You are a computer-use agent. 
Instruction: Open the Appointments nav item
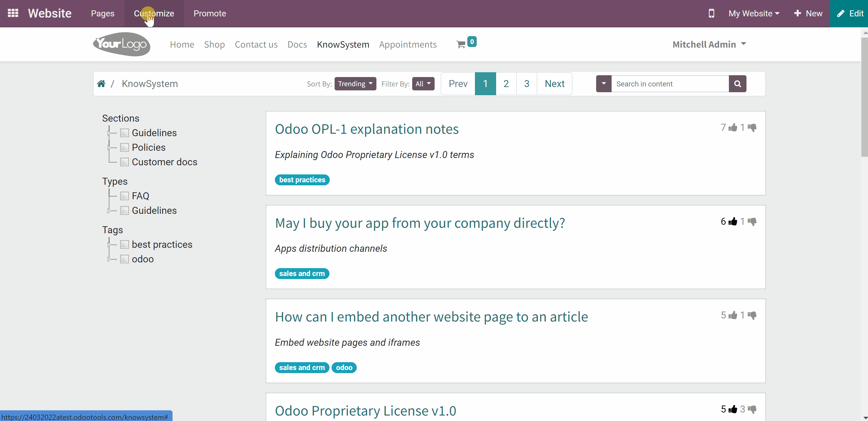[x=408, y=45]
